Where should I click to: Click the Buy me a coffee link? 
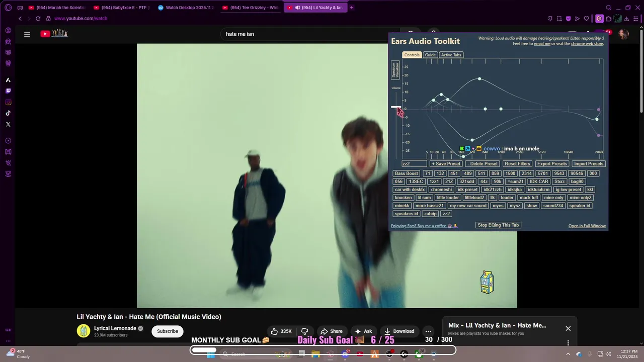[x=425, y=226]
